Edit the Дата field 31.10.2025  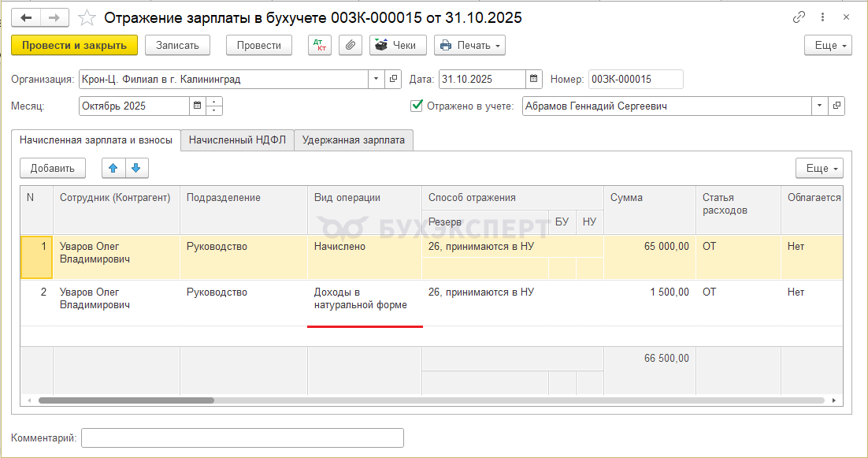coord(482,79)
